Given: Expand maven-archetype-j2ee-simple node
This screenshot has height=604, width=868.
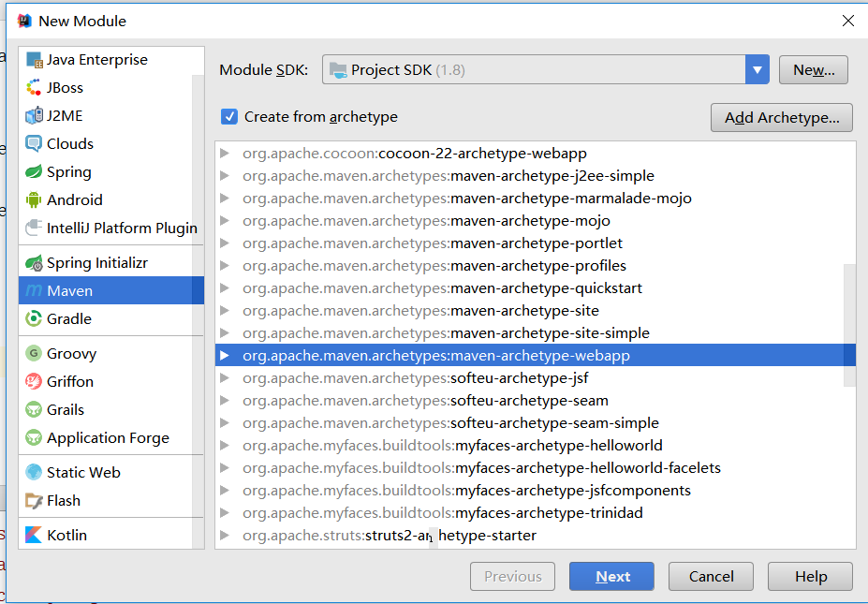Looking at the screenshot, I should pyautogui.click(x=224, y=175).
